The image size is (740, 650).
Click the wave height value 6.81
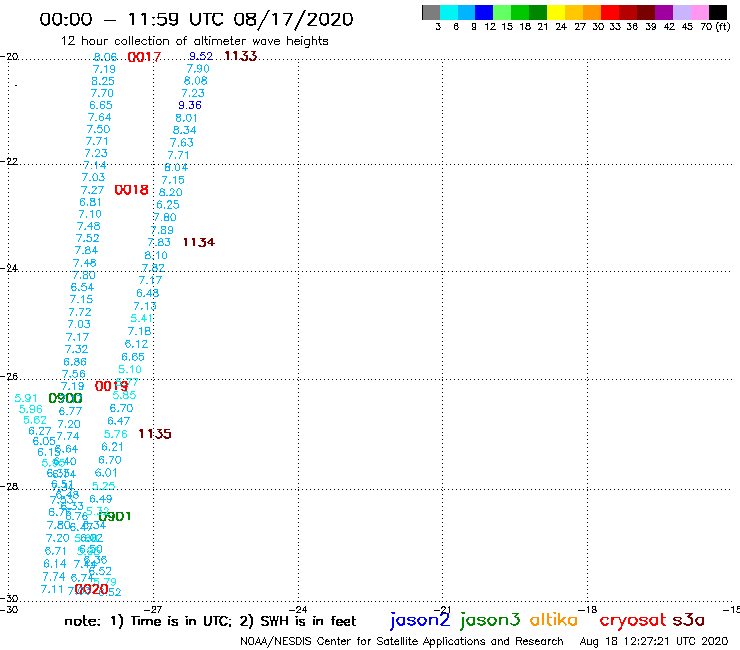91,203
